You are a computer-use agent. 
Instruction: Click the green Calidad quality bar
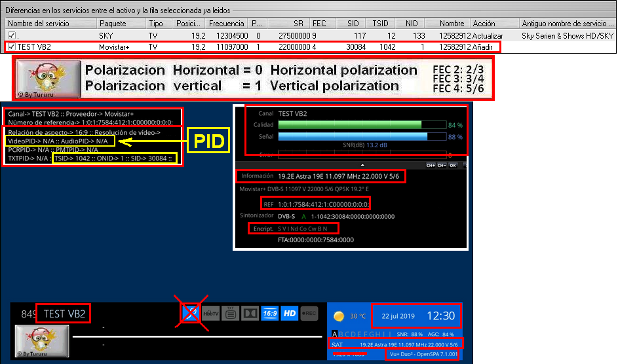tap(362, 125)
